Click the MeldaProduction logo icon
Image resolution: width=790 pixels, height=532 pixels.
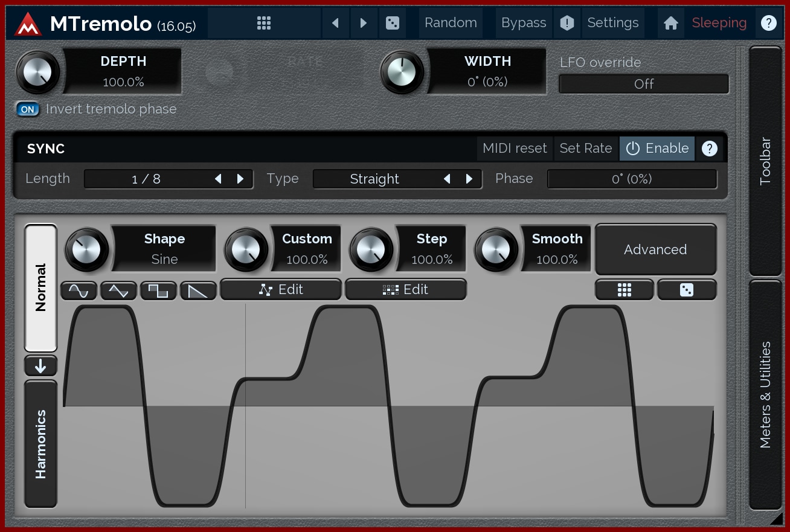(x=28, y=24)
